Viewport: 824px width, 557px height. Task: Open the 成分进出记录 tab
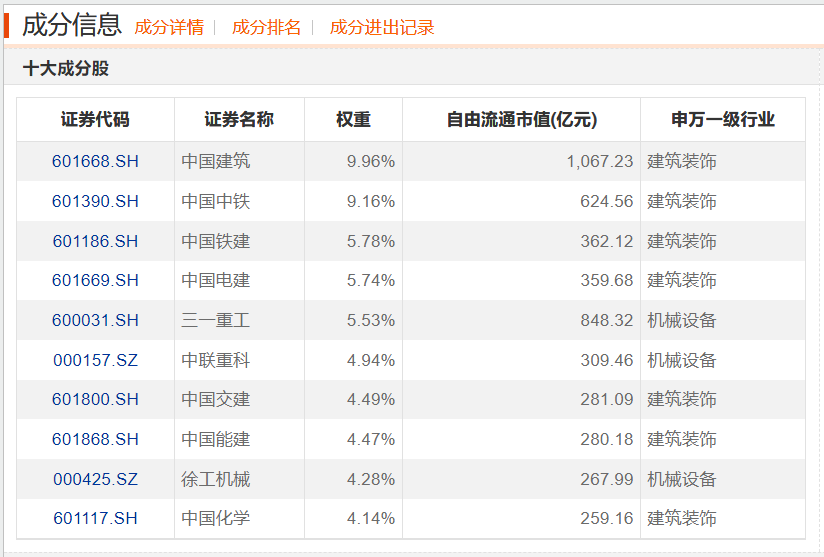[382, 28]
